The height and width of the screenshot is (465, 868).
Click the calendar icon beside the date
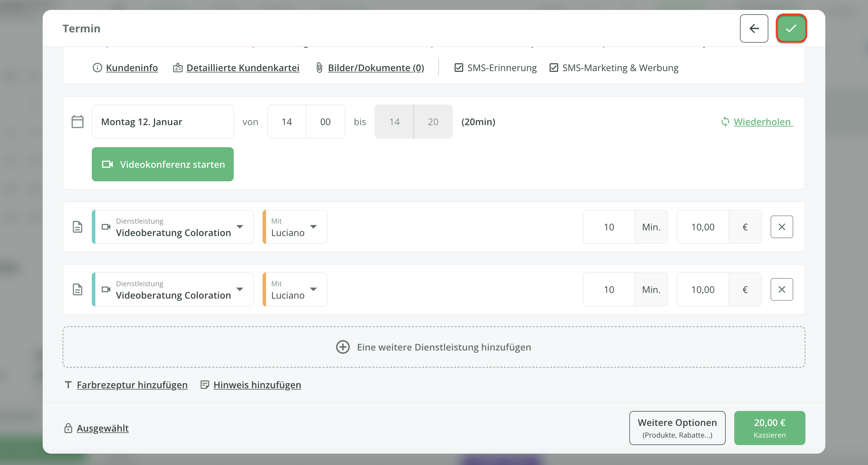click(78, 122)
